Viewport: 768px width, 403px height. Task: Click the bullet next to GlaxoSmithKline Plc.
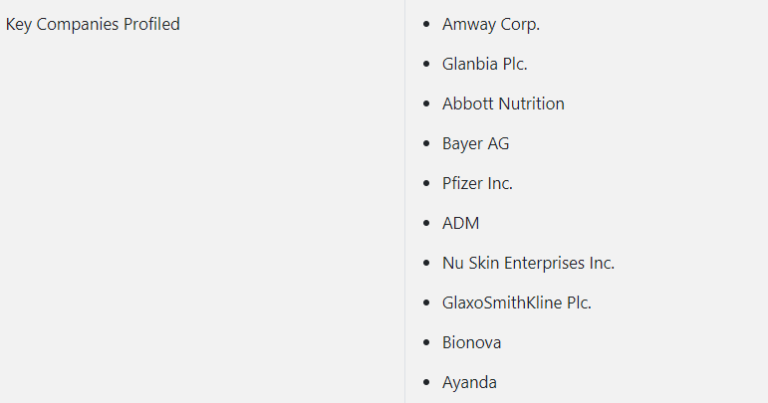(427, 303)
